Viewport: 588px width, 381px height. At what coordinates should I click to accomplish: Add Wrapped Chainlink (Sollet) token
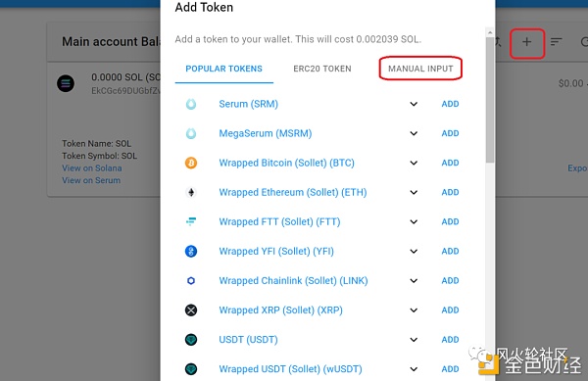(450, 280)
